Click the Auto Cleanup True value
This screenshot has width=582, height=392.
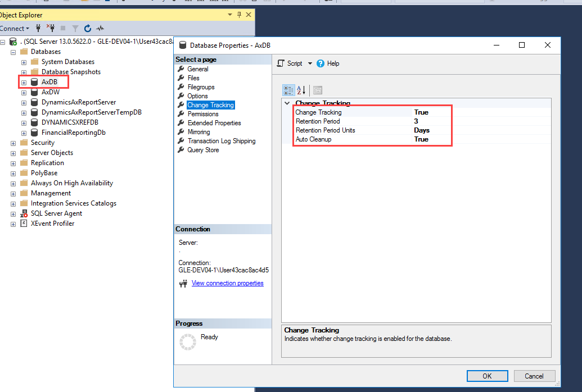click(x=421, y=139)
